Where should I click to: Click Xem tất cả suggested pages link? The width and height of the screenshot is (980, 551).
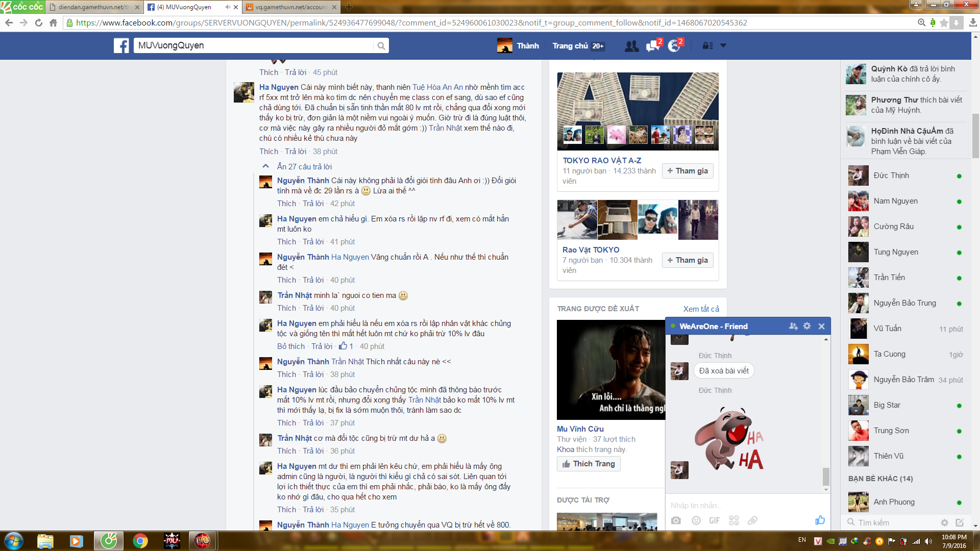coord(701,309)
